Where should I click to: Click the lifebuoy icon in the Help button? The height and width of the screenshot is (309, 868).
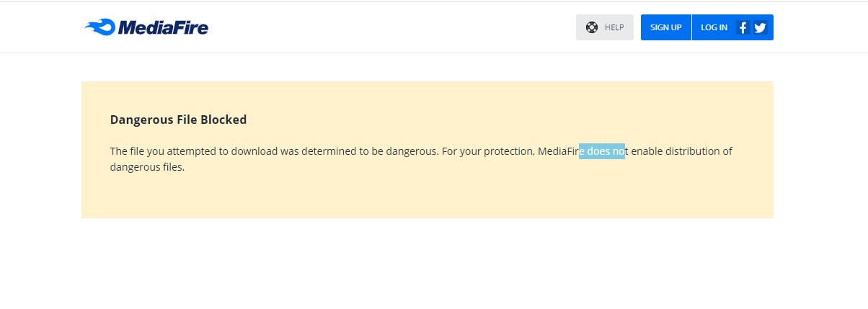592,27
